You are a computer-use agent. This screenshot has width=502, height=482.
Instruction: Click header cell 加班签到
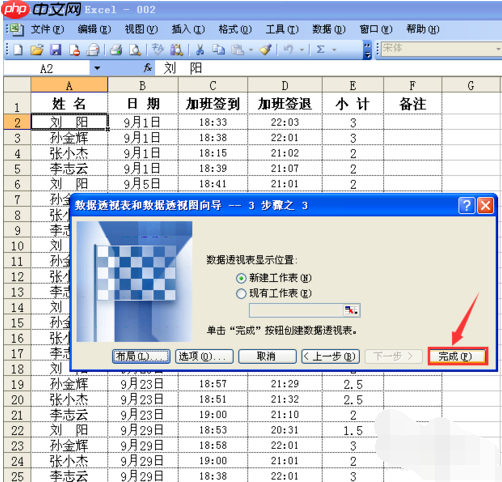213,104
